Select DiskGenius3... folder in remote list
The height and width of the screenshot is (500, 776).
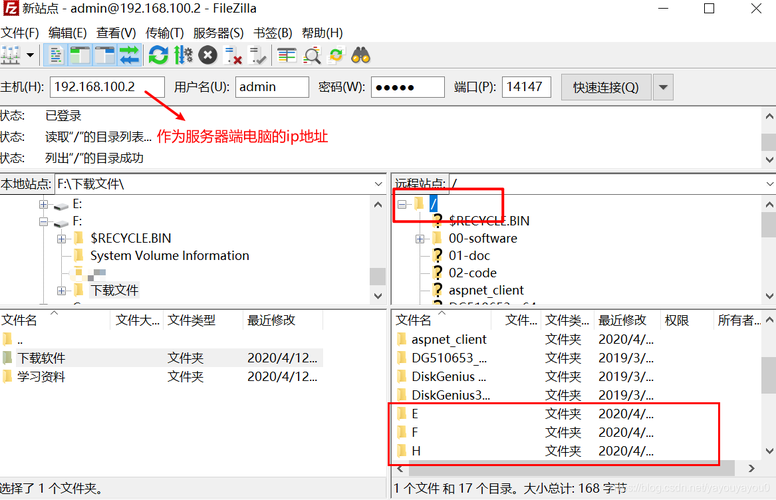pyautogui.click(x=577, y=395)
